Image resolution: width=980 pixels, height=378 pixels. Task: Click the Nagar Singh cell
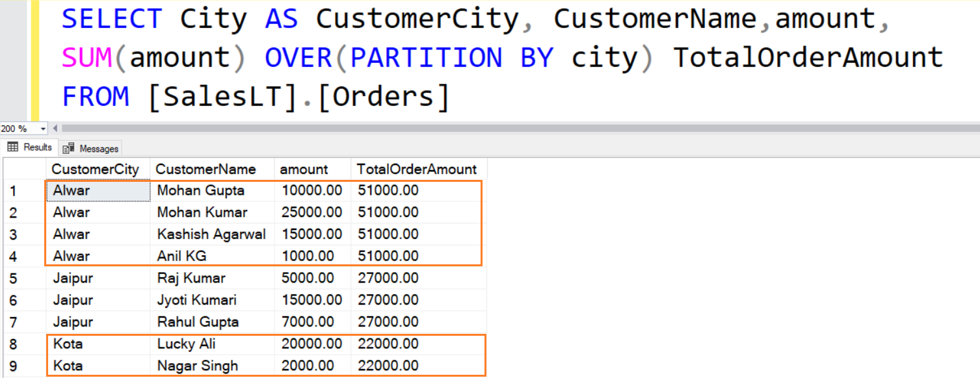(x=212, y=366)
